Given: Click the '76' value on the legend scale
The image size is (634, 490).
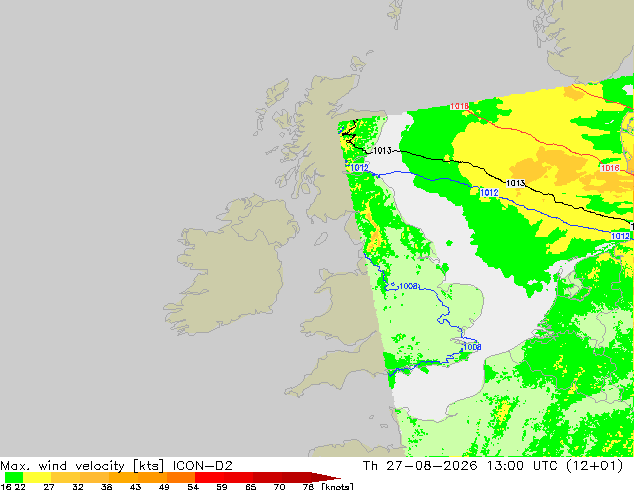Looking at the screenshot, I should (308, 487).
